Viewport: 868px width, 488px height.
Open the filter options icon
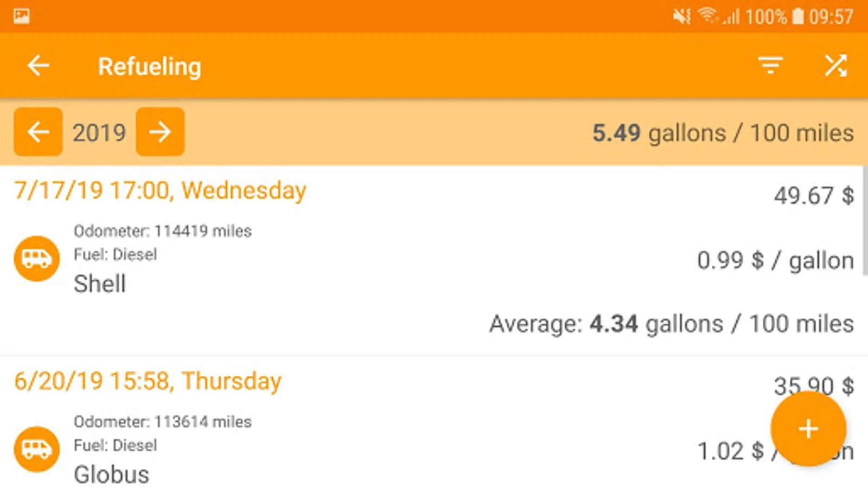click(x=770, y=66)
